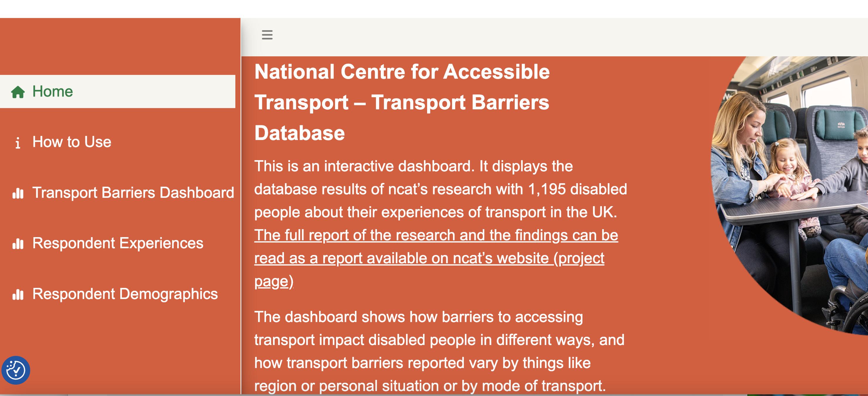Screen dimensions: 868x396
Task: Open the How to Use page
Action: pos(118,142)
